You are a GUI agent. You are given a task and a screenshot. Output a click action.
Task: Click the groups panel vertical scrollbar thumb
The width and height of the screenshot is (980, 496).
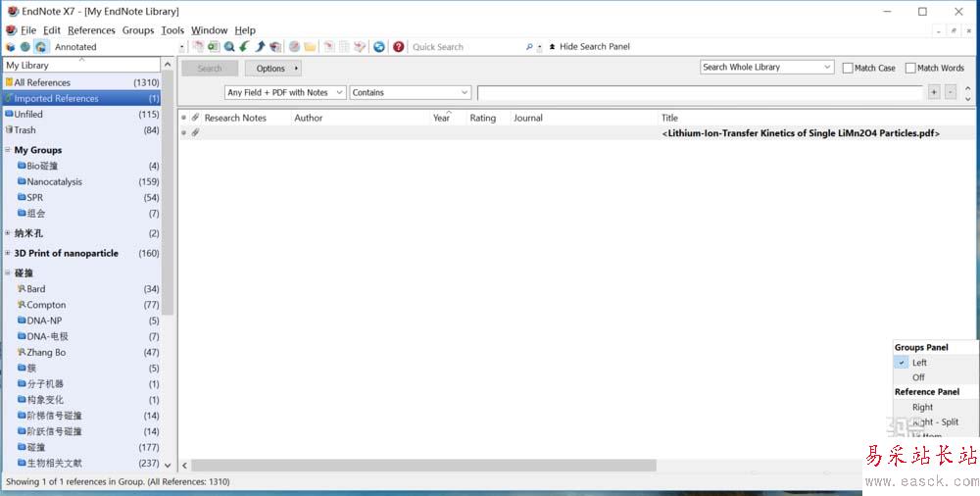[x=168, y=194]
